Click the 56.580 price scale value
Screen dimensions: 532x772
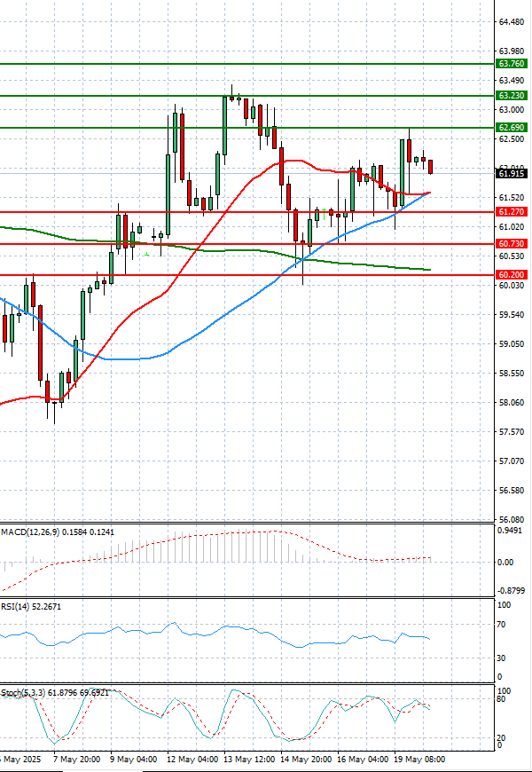[511, 491]
